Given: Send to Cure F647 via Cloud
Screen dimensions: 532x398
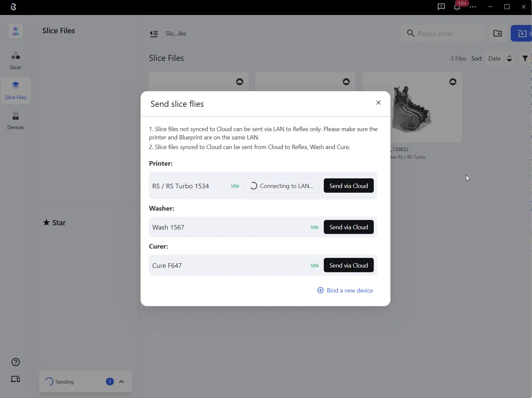Looking at the screenshot, I should click(x=348, y=265).
